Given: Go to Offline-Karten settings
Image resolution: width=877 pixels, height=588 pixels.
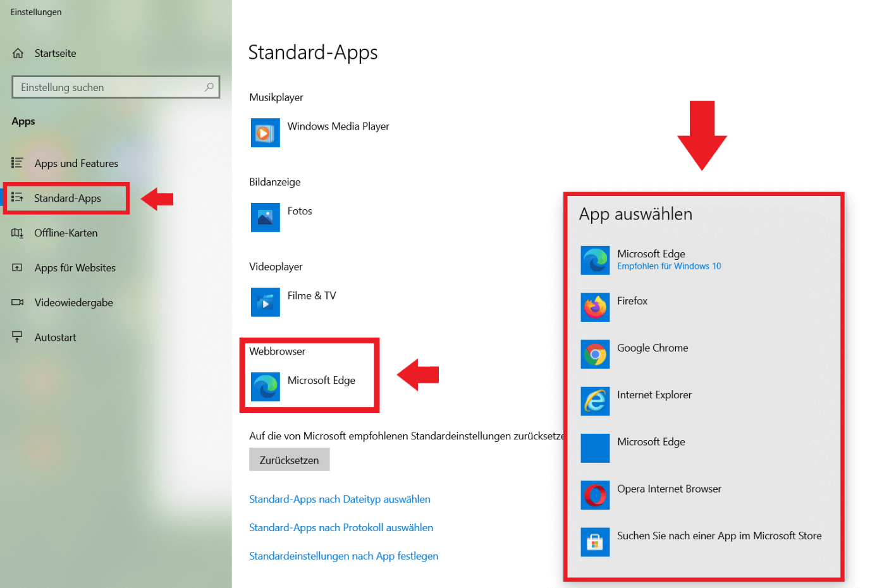Looking at the screenshot, I should [x=66, y=233].
